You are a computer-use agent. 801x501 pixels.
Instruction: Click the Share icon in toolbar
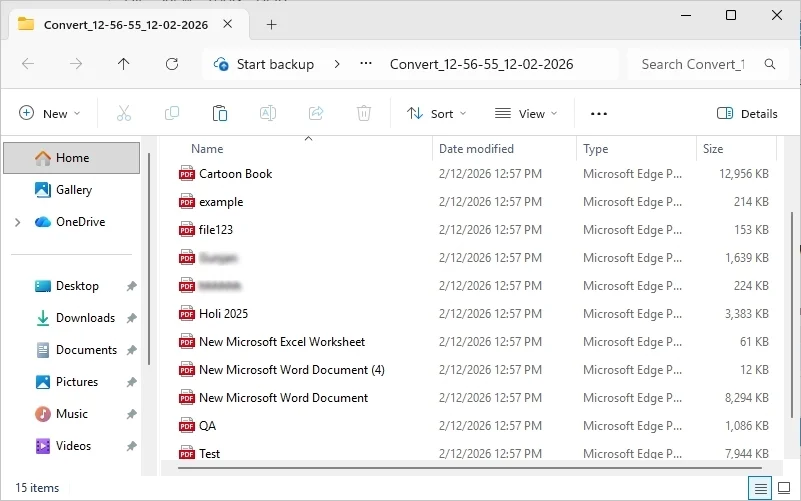pyautogui.click(x=316, y=113)
